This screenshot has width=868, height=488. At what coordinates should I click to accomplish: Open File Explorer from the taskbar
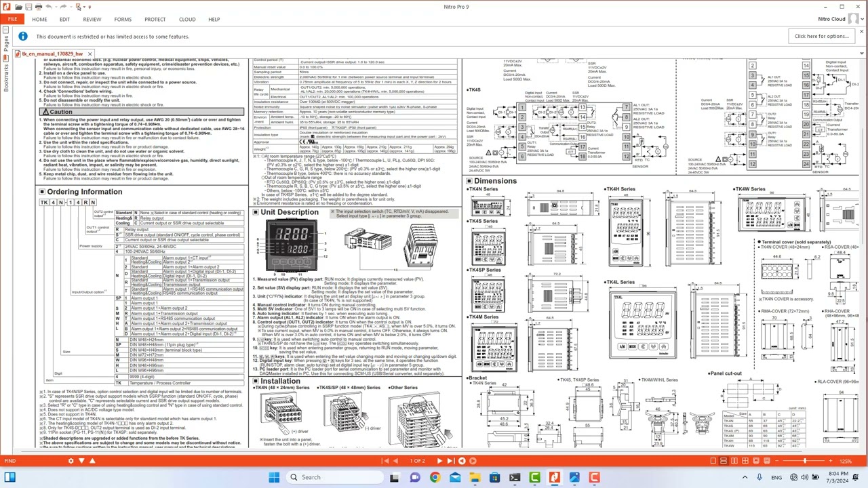475,477
